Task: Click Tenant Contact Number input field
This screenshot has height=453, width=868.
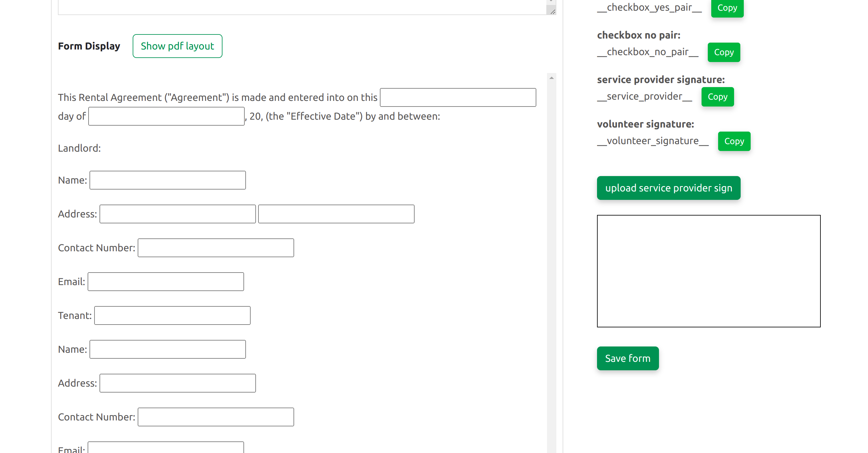Action: coord(215,417)
